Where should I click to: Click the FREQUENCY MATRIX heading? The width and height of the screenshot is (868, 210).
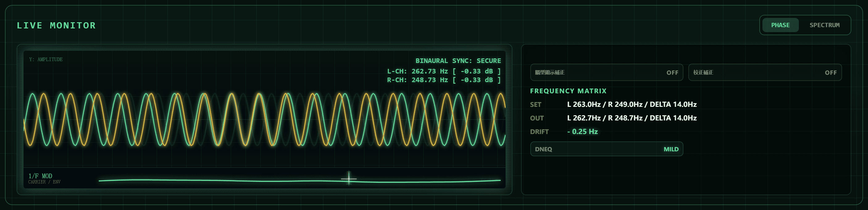(x=568, y=91)
